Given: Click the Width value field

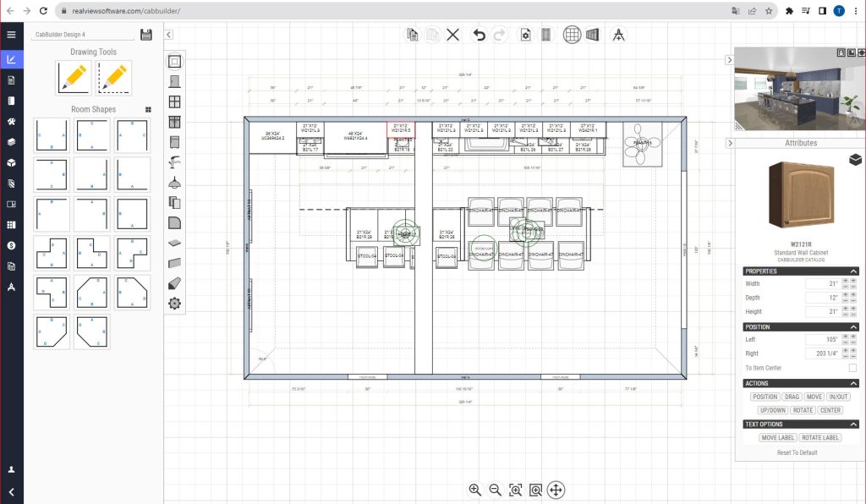Looking at the screenshot, I should [x=822, y=284].
